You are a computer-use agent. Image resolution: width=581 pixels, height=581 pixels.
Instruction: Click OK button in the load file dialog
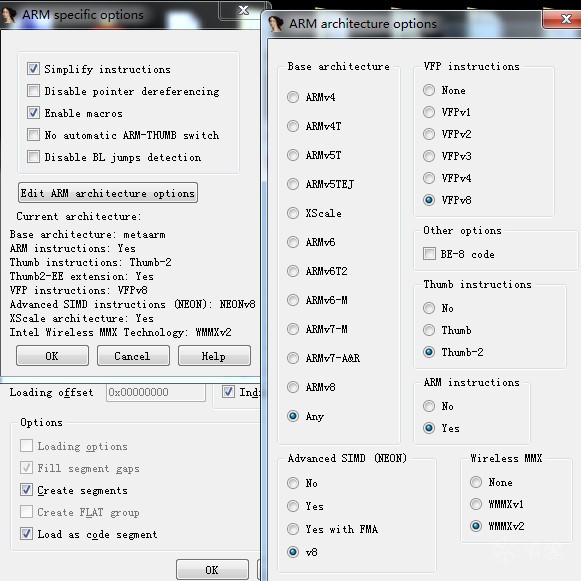(212, 570)
